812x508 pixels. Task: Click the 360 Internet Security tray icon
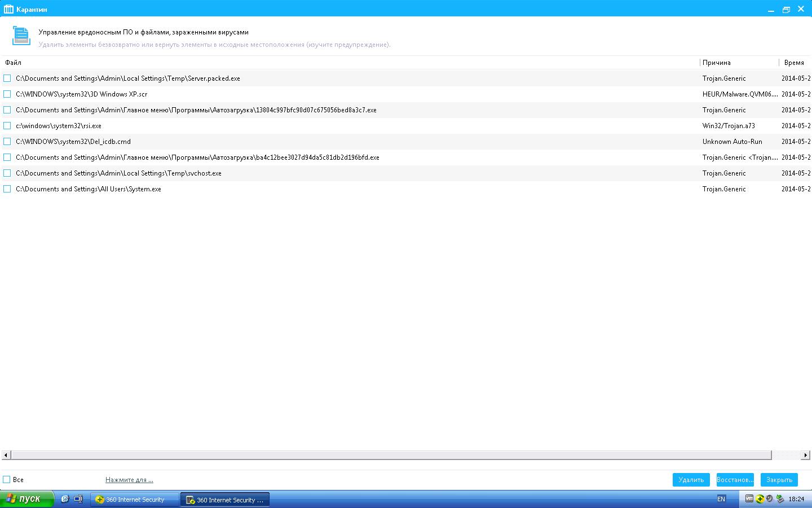click(x=760, y=499)
